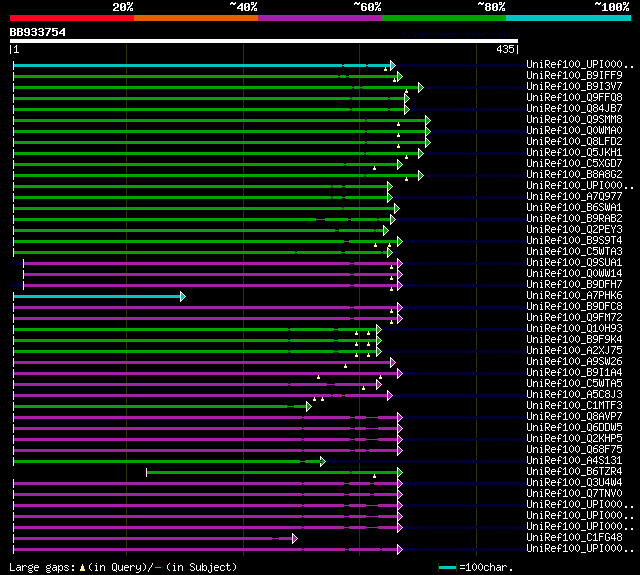Select the UniRef100_Q2KHP5 hit name

[574, 439]
